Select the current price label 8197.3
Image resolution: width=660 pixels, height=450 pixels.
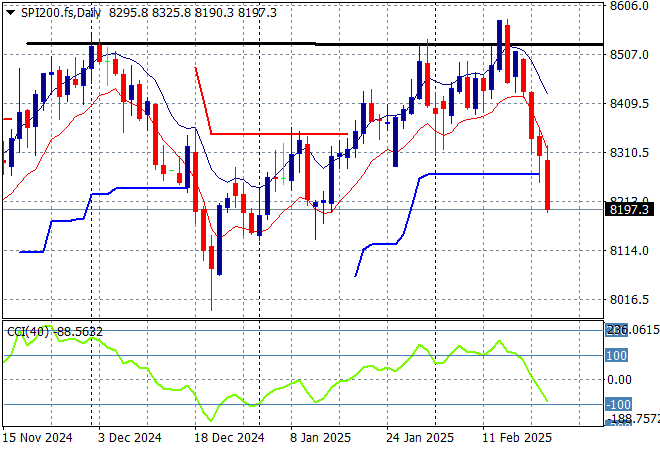click(x=629, y=209)
